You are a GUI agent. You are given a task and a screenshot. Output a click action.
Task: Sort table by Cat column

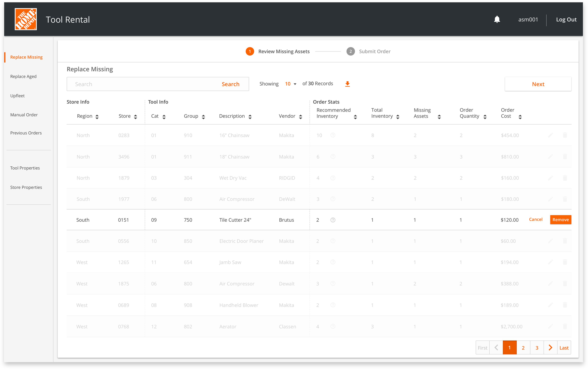coord(164,117)
